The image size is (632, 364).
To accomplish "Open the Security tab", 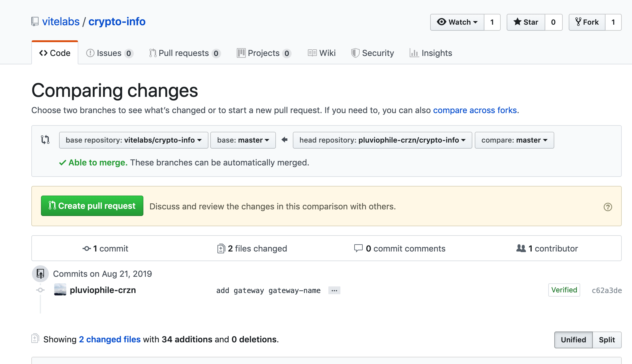I will pyautogui.click(x=373, y=53).
